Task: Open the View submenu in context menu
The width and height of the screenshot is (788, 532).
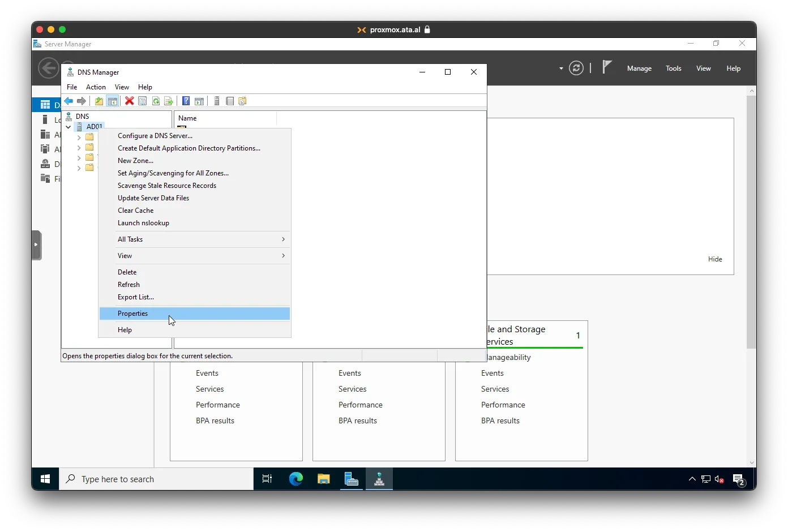Action: pyautogui.click(x=195, y=256)
